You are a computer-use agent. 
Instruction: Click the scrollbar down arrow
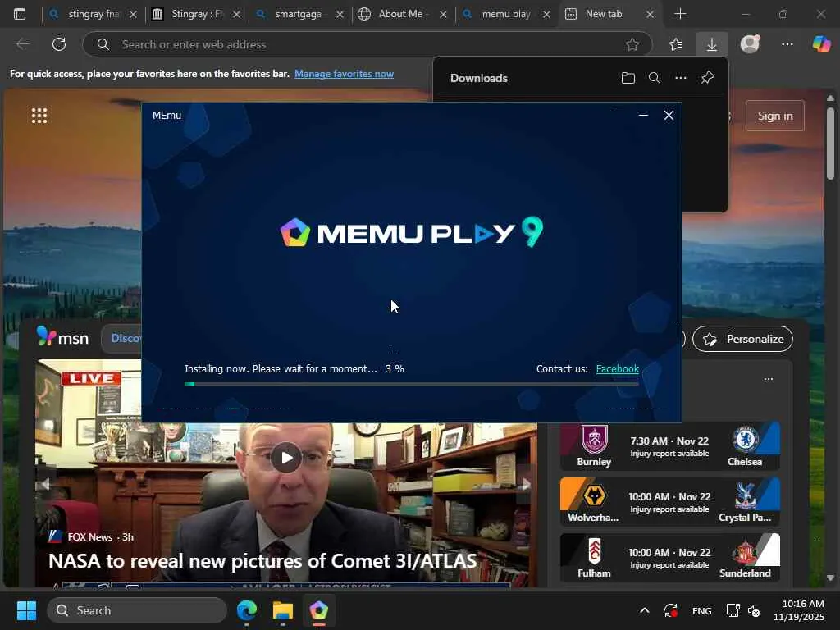click(x=830, y=577)
